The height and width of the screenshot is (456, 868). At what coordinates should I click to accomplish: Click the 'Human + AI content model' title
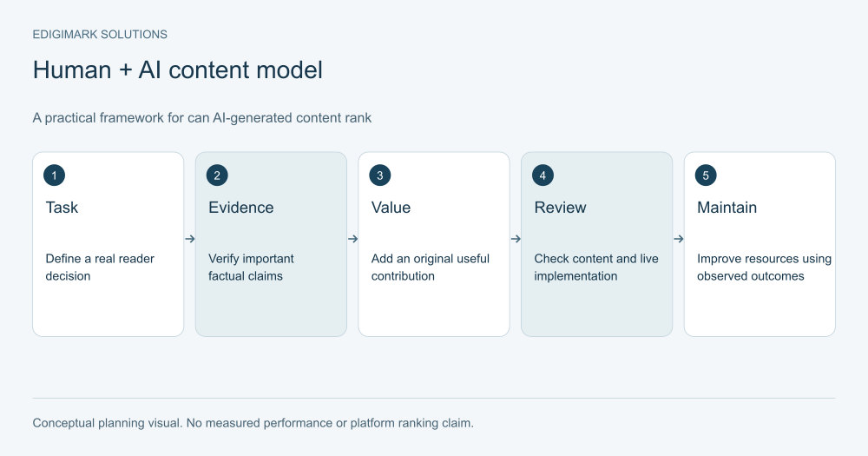click(177, 70)
